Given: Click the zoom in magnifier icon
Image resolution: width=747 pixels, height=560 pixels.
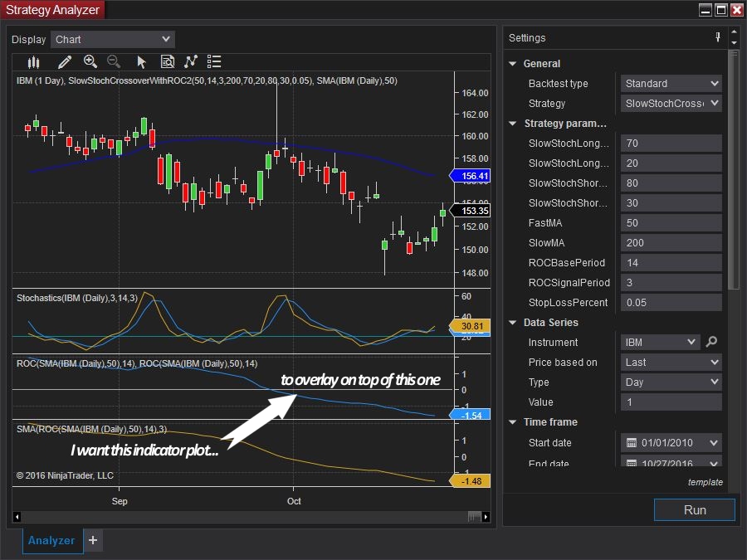Looking at the screenshot, I should click(90, 61).
